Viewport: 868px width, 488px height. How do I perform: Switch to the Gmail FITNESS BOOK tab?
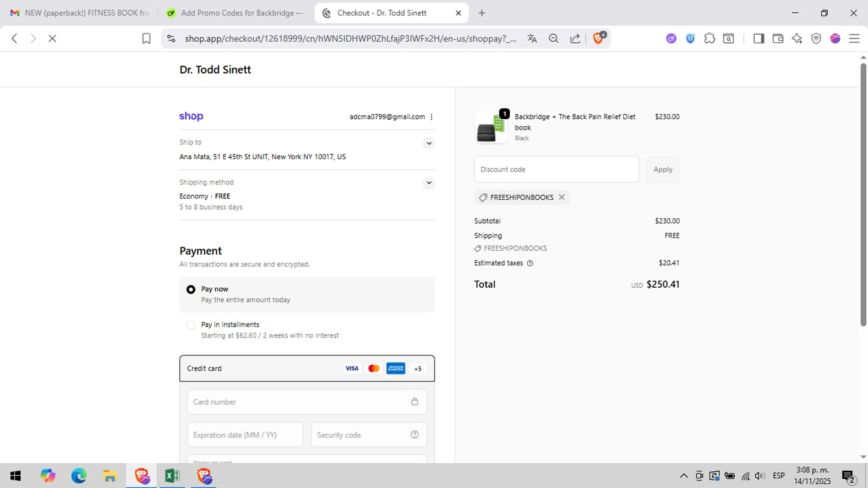point(80,13)
